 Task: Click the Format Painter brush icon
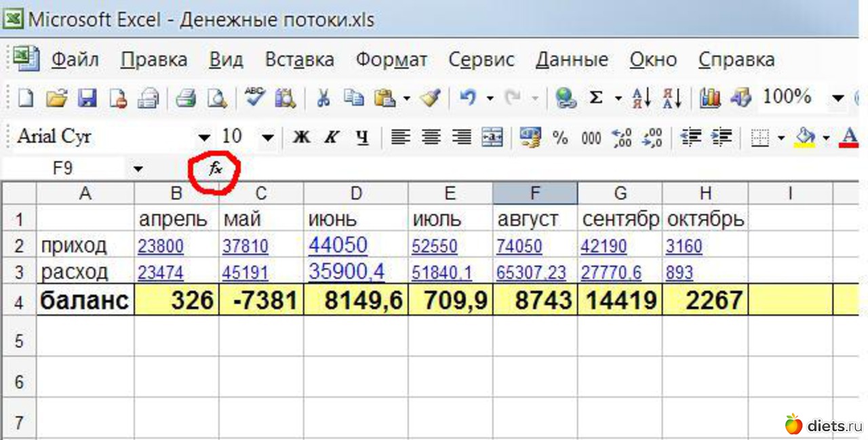(x=430, y=98)
